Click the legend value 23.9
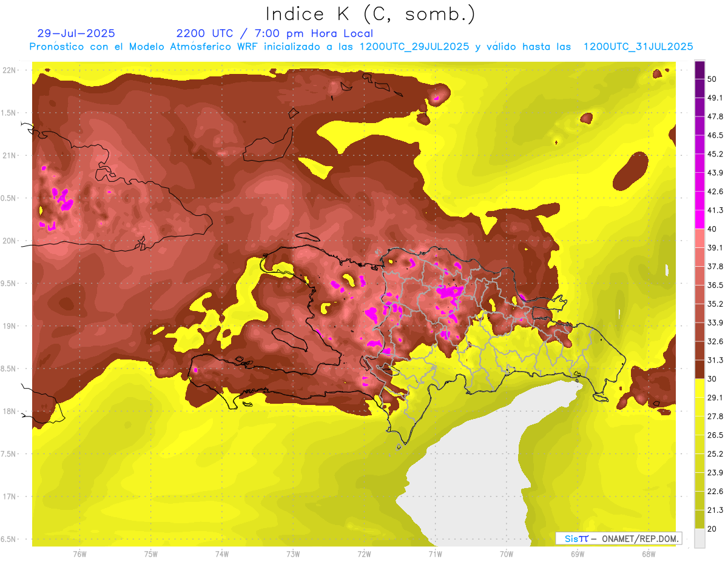 click(x=715, y=473)
